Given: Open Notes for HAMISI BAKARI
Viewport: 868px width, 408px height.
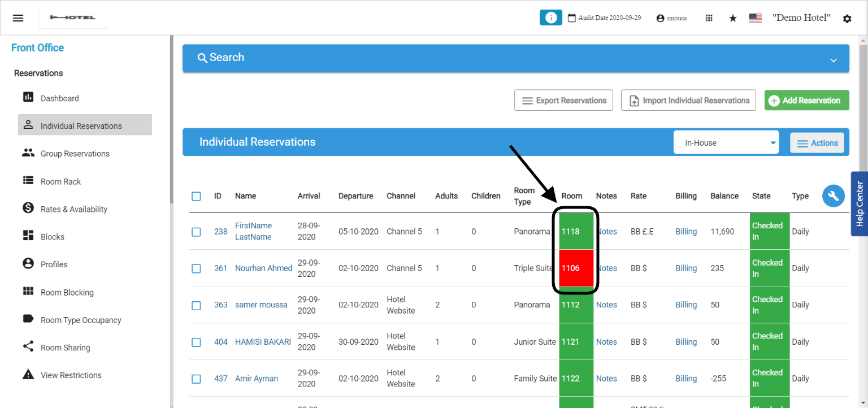Looking at the screenshot, I should tap(606, 342).
